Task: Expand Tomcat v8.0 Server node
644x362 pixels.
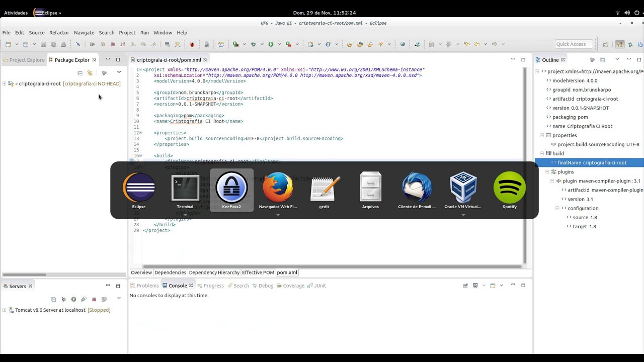Action: tap(4, 310)
